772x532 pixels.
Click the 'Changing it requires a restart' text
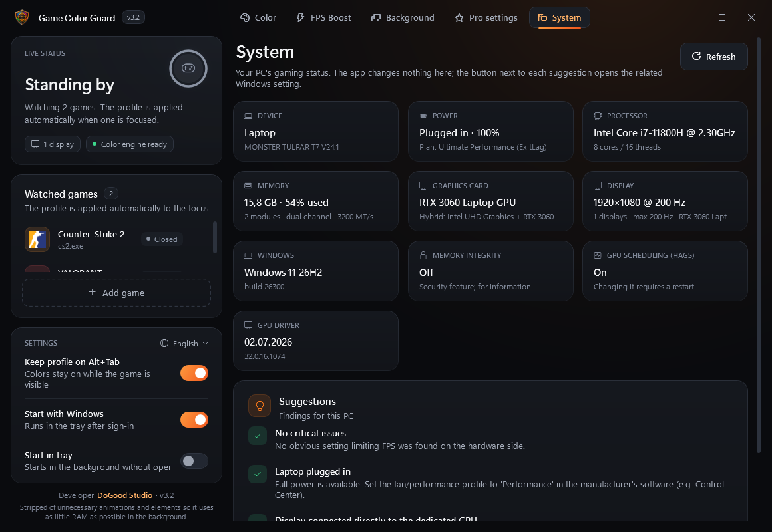644,287
